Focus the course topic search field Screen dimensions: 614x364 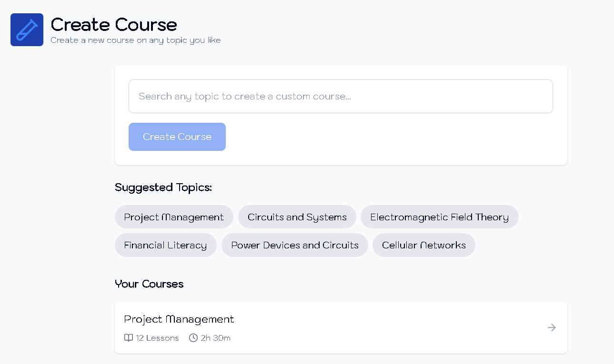pyautogui.click(x=341, y=96)
